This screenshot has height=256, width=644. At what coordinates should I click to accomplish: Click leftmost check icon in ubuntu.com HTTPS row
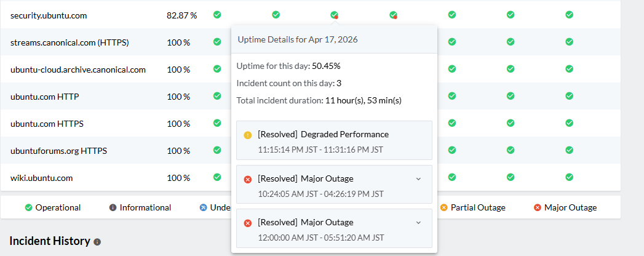[x=217, y=123]
